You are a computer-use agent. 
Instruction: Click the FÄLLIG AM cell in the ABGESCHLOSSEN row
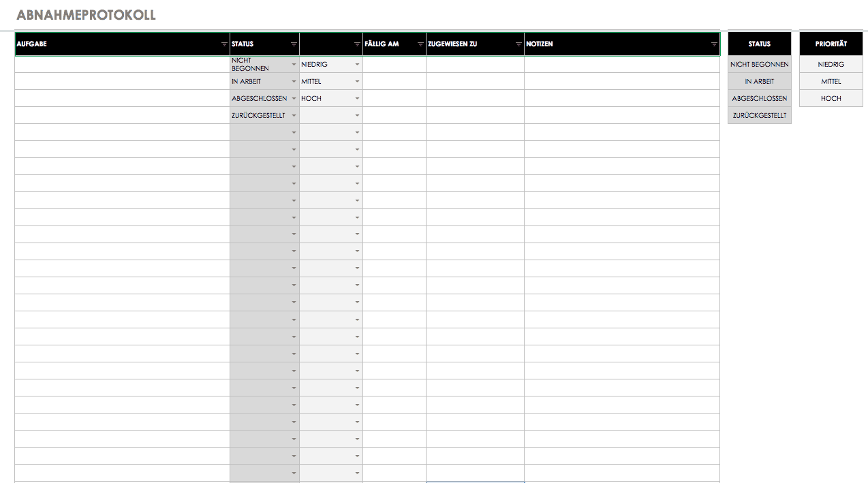pos(394,99)
